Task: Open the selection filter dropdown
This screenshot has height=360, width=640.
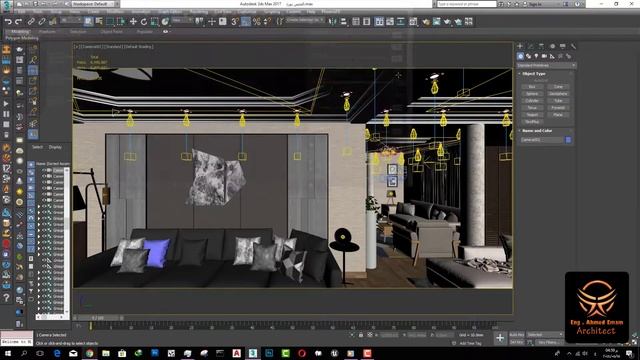Action: [x=71, y=20]
